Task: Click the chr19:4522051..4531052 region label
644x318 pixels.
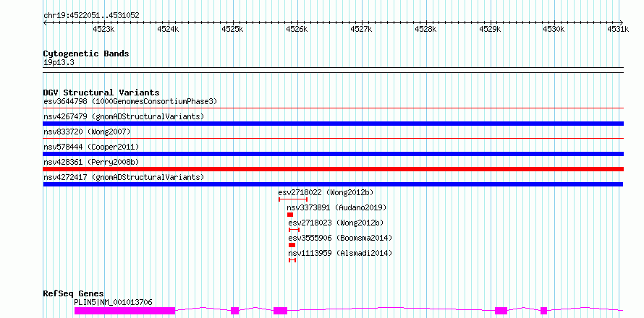Action: pos(91,16)
